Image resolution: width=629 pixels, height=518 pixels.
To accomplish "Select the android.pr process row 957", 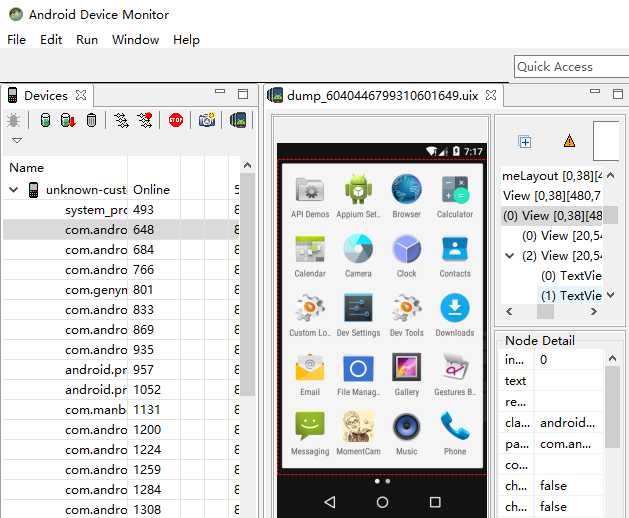I will [120, 370].
